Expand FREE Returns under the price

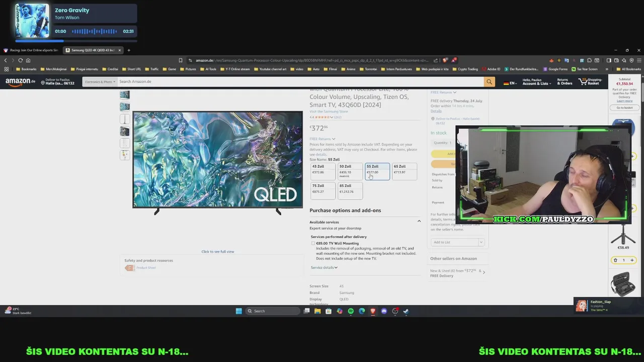(x=322, y=139)
